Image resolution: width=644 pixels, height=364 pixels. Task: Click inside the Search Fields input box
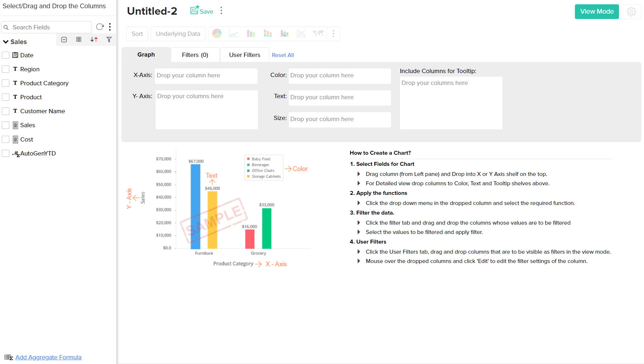click(47, 27)
